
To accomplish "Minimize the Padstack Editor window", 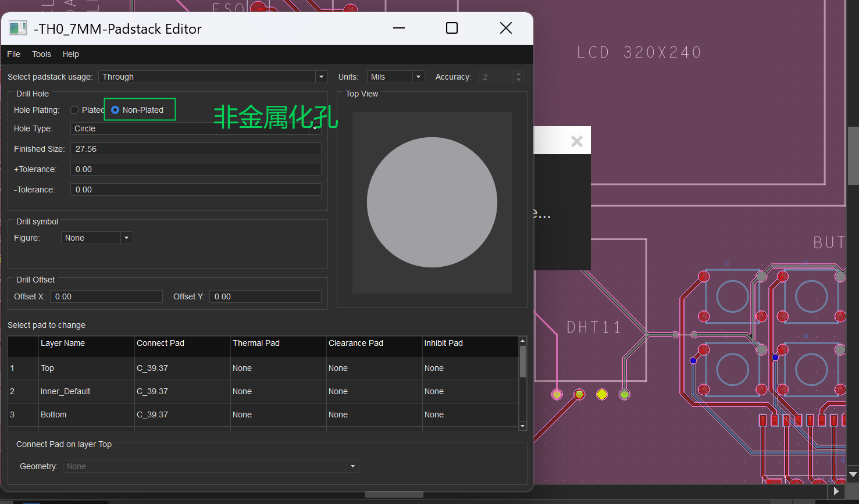I will pos(399,28).
